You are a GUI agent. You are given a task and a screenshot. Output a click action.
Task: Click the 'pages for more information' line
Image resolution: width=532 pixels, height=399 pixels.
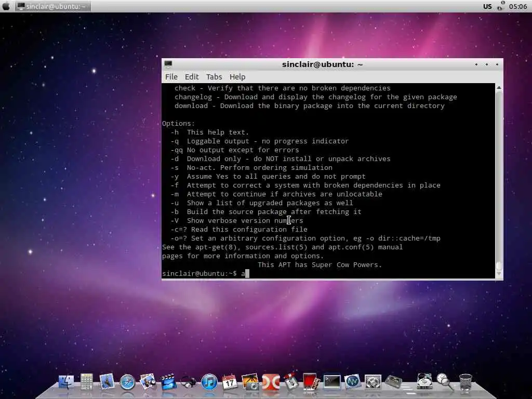point(243,256)
